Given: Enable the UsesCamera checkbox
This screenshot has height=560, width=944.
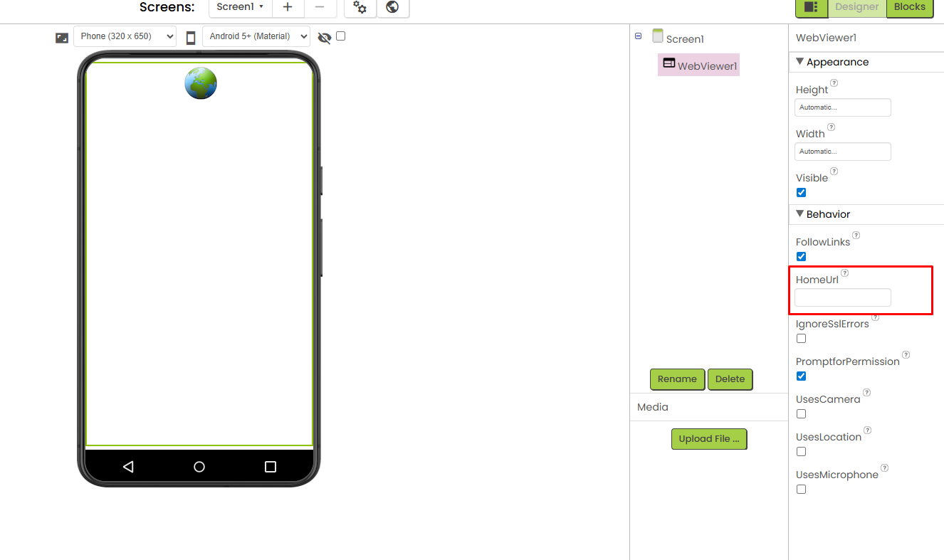Looking at the screenshot, I should [802, 414].
